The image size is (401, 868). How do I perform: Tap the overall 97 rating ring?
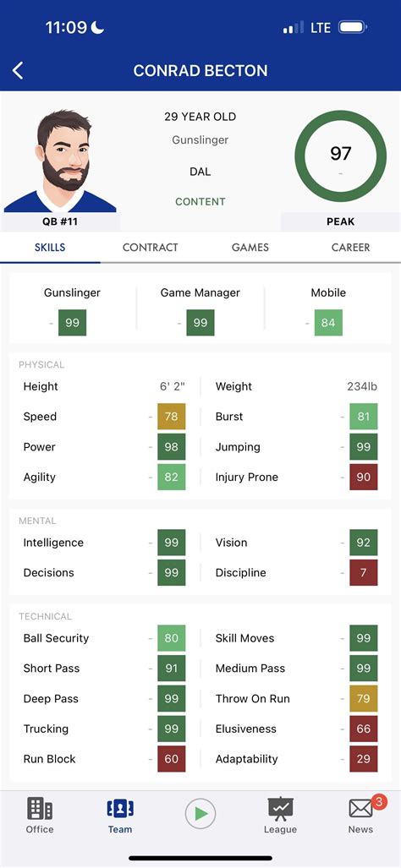point(340,156)
